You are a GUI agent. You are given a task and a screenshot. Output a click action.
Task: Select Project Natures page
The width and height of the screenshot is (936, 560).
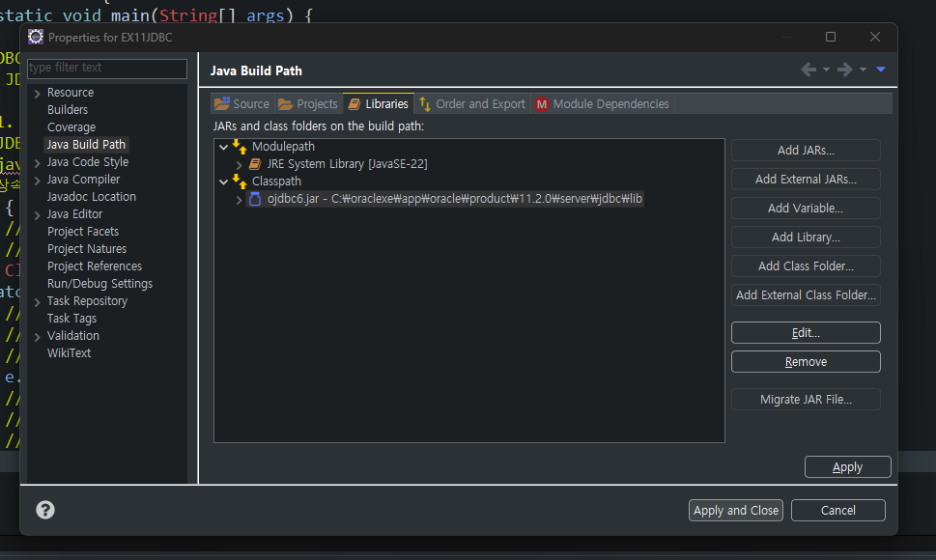87,249
